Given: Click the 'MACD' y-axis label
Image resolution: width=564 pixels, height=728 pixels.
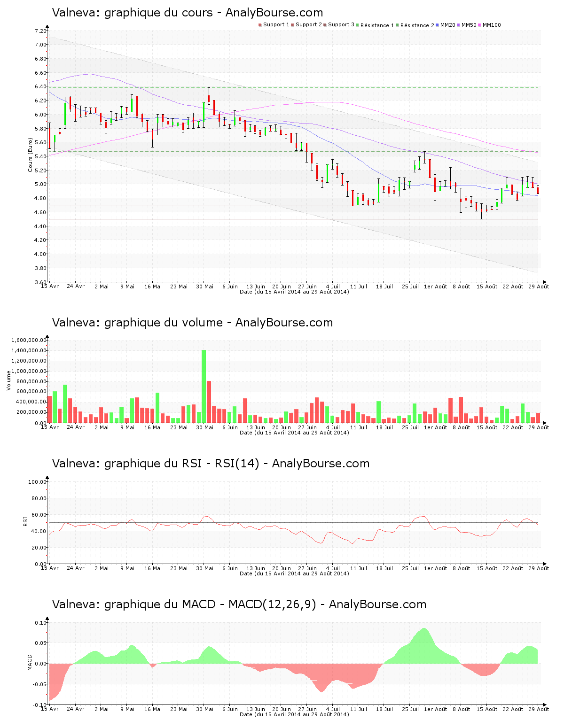Looking at the screenshot, I should (30, 662).
